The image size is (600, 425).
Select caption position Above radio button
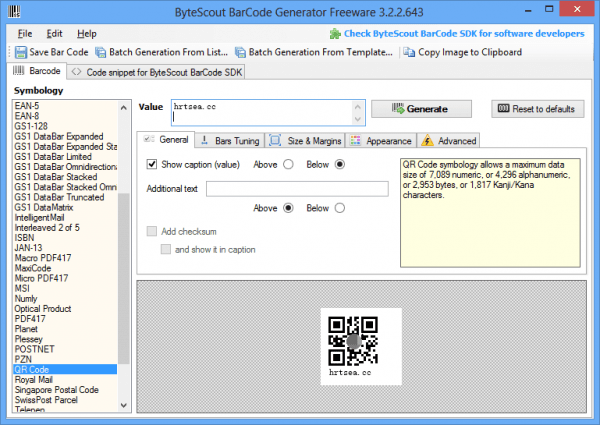(289, 164)
